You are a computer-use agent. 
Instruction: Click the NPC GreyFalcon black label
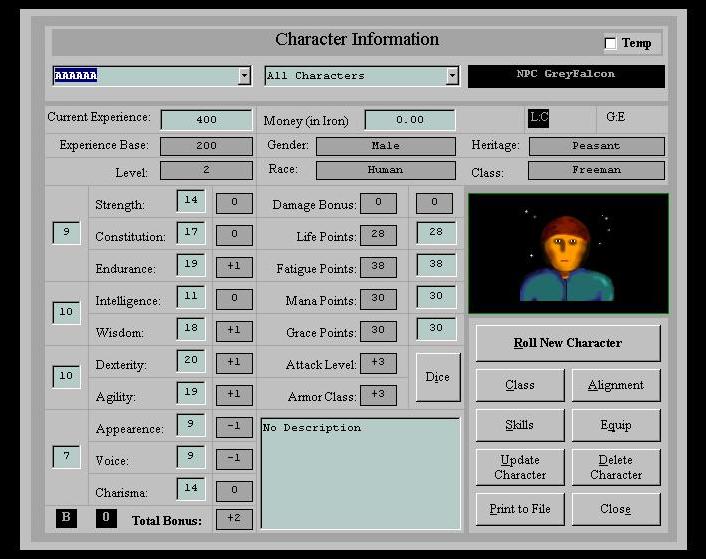pyautogui.click(x=566, y=75)
